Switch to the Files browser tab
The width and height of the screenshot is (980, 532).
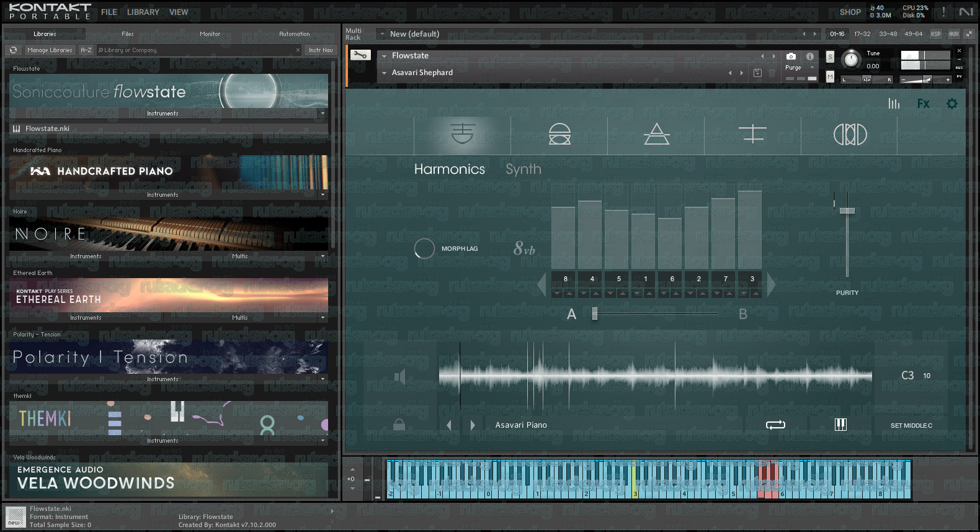(128, 34)
